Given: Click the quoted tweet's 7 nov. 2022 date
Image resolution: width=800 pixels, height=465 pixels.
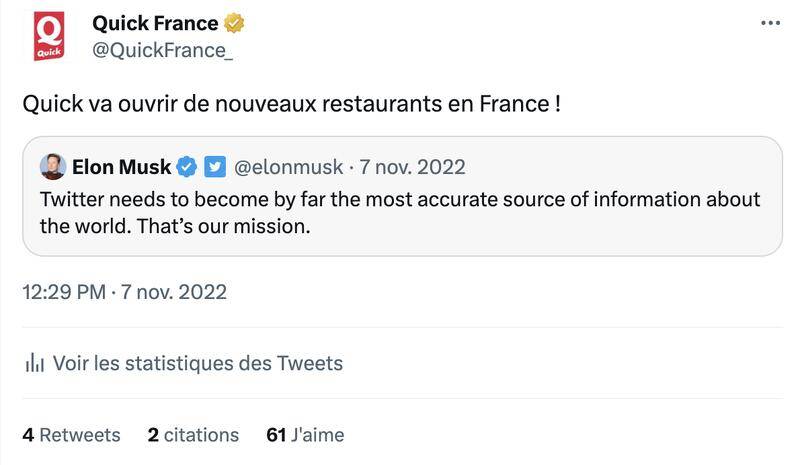Looking at the screenshot, I should click(x=412, y=166).
